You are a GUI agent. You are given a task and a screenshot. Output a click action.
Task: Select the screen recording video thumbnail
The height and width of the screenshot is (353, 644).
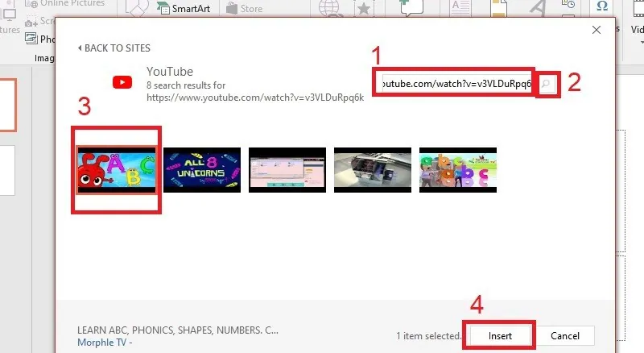pos(287,170)
